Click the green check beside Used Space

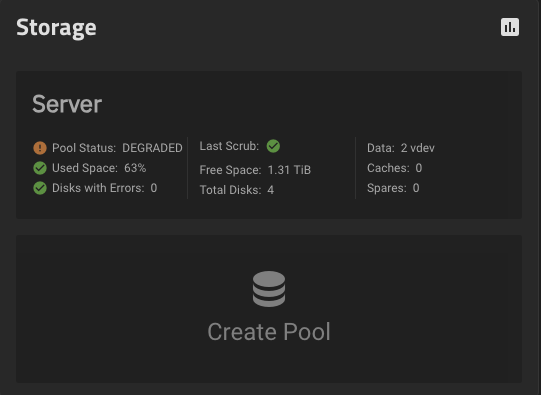click(x=40, y=168)
